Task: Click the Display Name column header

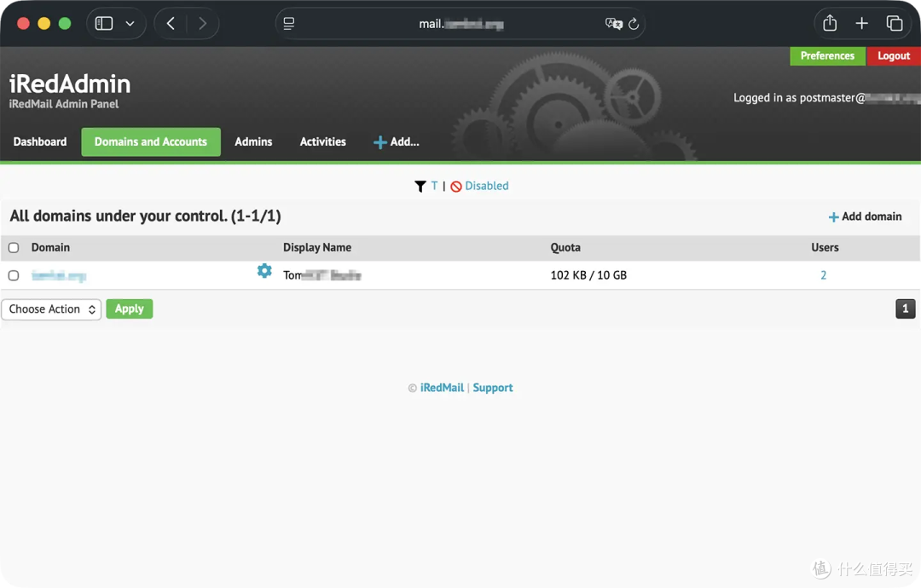Action: pos(317,248)
